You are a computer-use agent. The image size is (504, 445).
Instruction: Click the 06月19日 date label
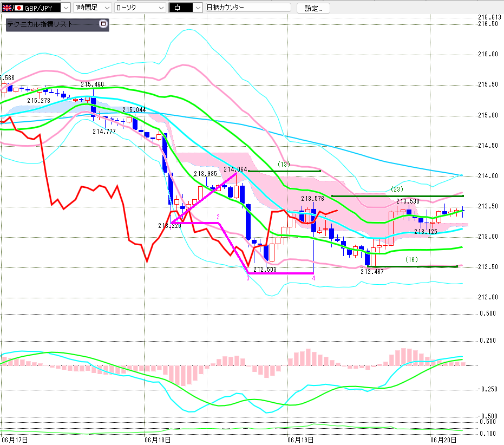click(300, 440)
